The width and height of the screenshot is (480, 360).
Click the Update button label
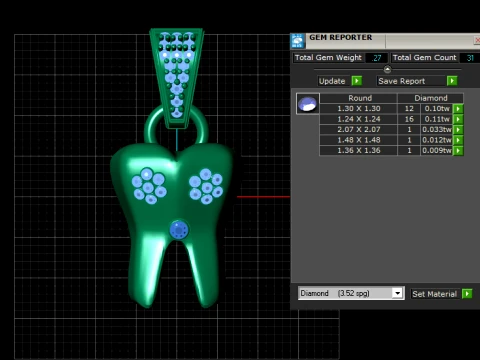click(x=332, y=81)
